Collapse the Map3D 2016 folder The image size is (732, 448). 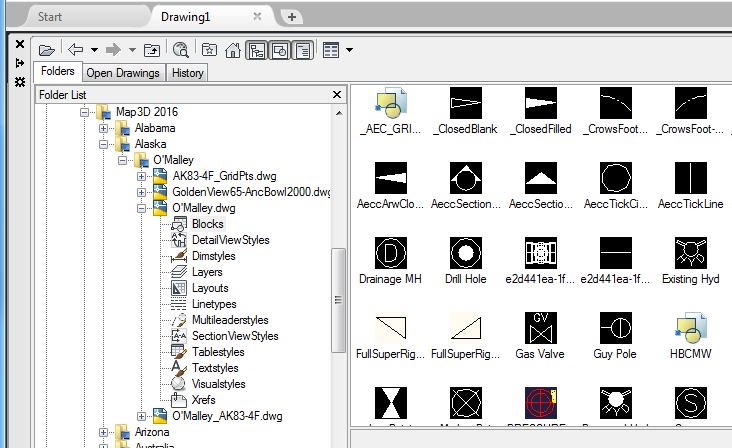point(84,112)
